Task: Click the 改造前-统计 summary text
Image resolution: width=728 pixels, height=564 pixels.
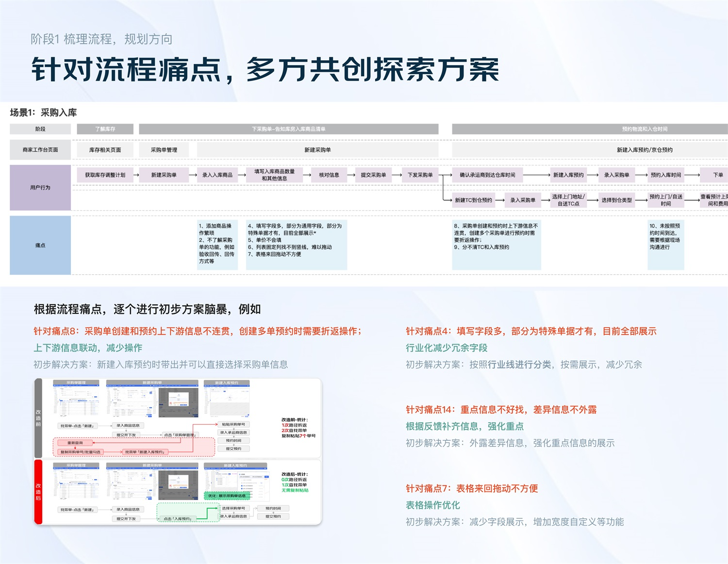Action: pyautogui.click(x=298, y=428)
